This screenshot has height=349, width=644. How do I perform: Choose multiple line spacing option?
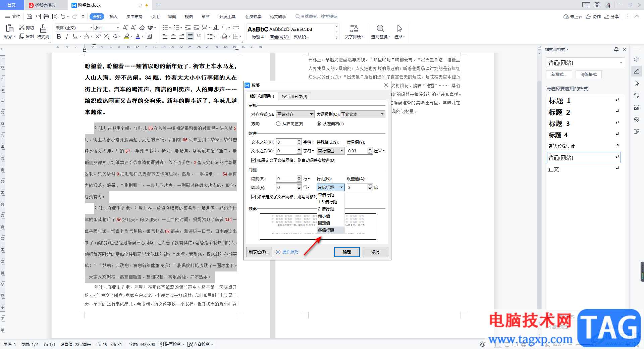point(331,230)
